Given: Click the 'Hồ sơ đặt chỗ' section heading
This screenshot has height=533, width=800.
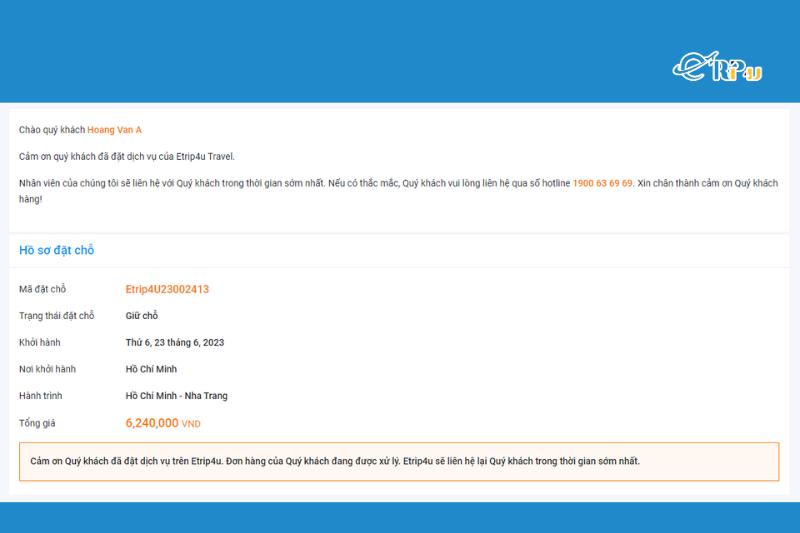Looking at the screenshot, I should pyautogui.click(x=57, y=250).
